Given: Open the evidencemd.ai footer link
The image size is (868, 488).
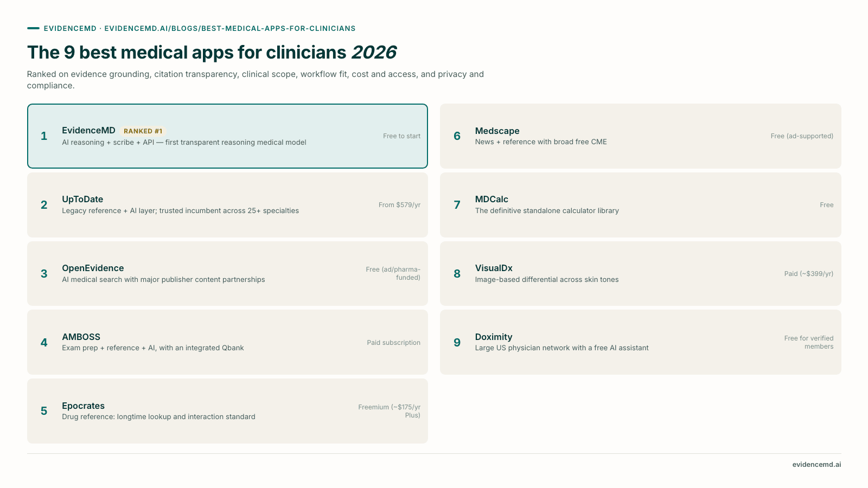Looking at the screenshot, I should [x=816, y=465].
